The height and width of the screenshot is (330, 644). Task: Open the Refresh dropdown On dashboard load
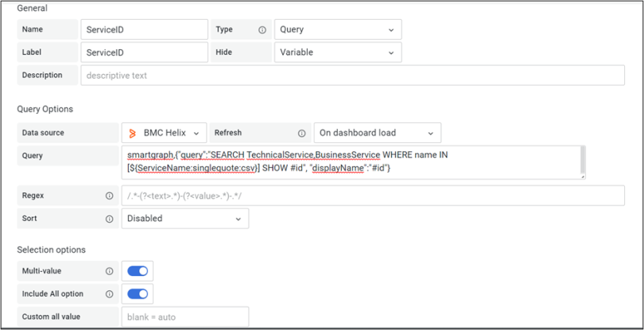pyautogui.click(x=377, y=134)
